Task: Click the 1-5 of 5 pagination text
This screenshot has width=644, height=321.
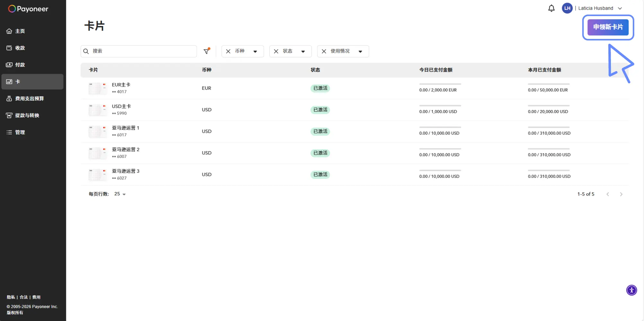Action: click(x=586, y=194)
